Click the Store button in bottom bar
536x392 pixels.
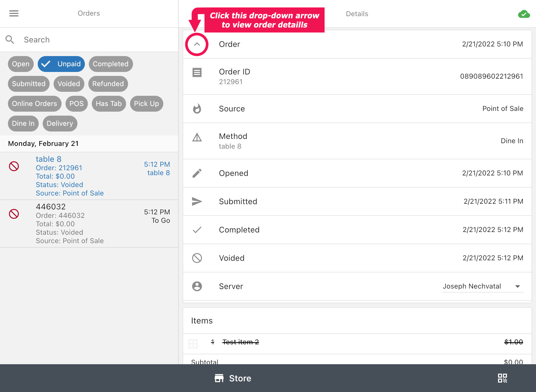(233, 378)
